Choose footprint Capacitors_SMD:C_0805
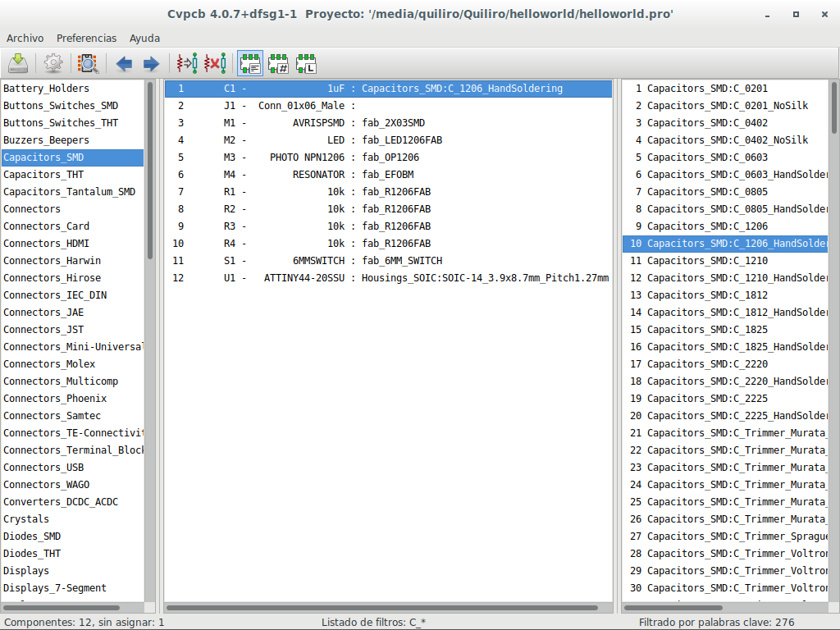840x630 pixels. (x=725, y=191)
